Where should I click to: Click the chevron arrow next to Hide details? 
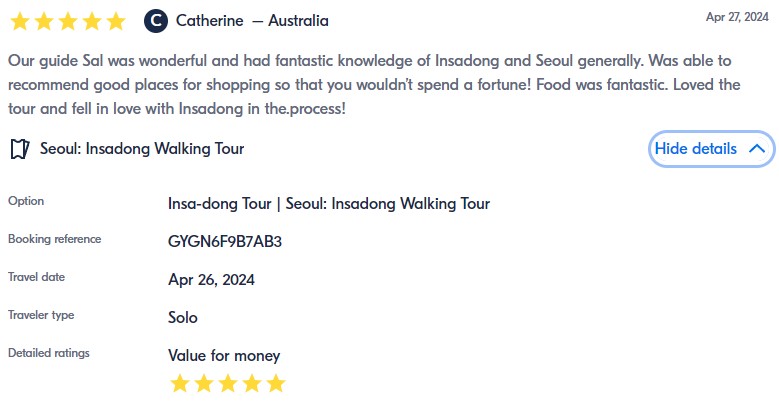point(757,149)
